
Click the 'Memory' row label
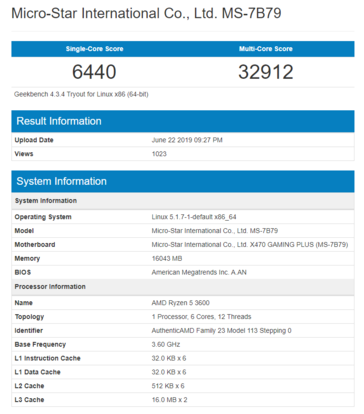pyautogui.click(x=27, y=258)
